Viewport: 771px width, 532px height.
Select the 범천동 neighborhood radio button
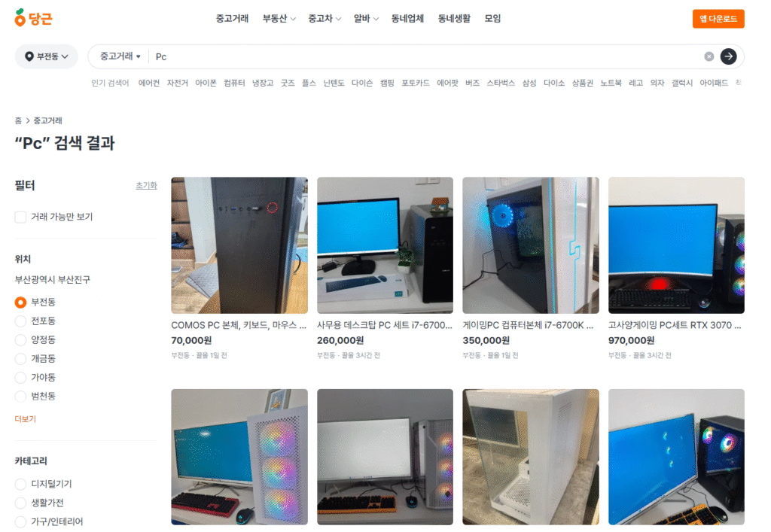coord(21,396)
